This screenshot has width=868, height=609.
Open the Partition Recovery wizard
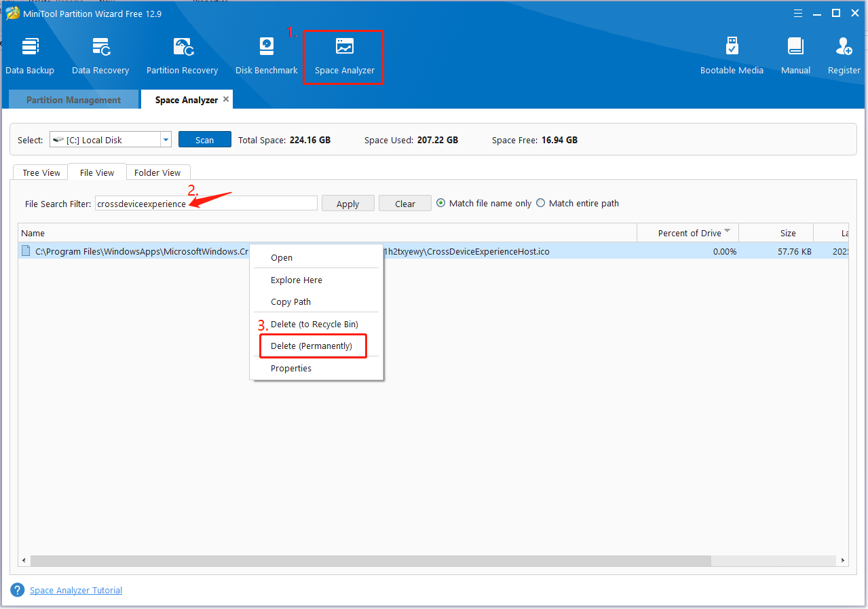click(182, 56)
